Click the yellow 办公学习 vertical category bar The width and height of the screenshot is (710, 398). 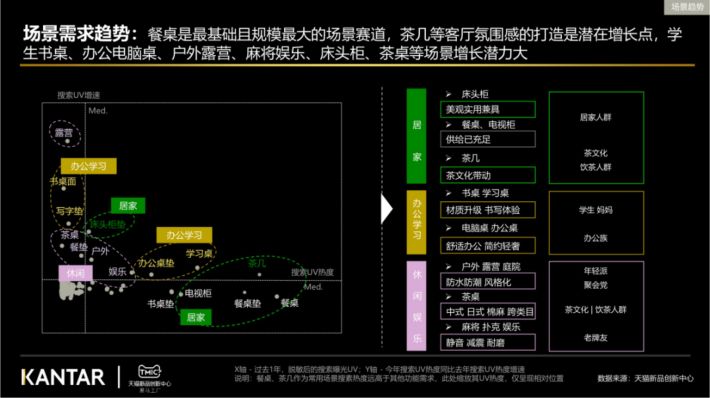(x=416, y=222)
